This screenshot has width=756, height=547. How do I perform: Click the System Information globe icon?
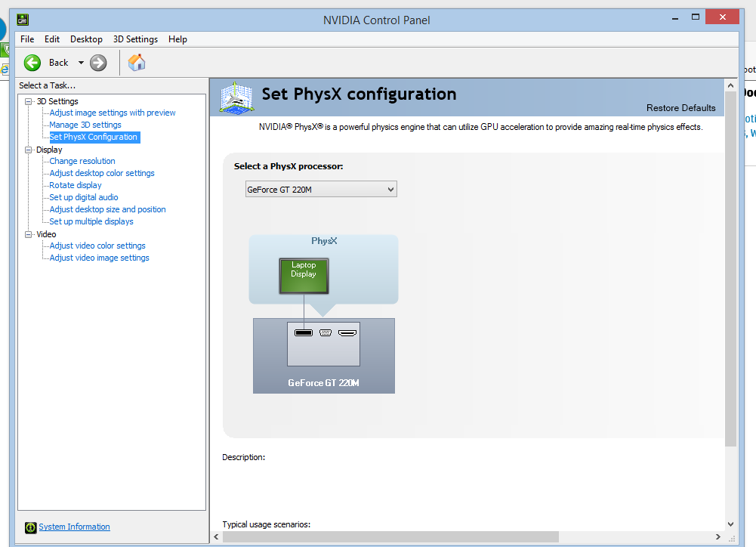[30, 527]
